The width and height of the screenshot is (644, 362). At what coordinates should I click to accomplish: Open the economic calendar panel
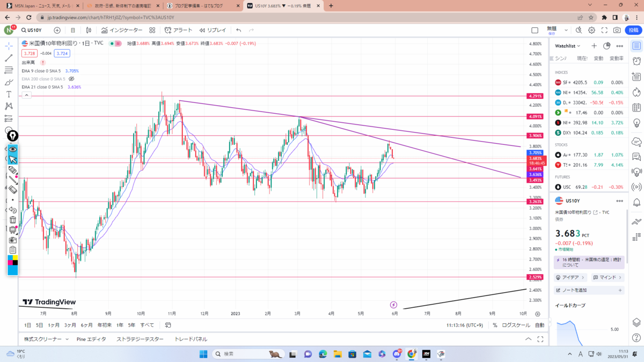coord(636,108)
